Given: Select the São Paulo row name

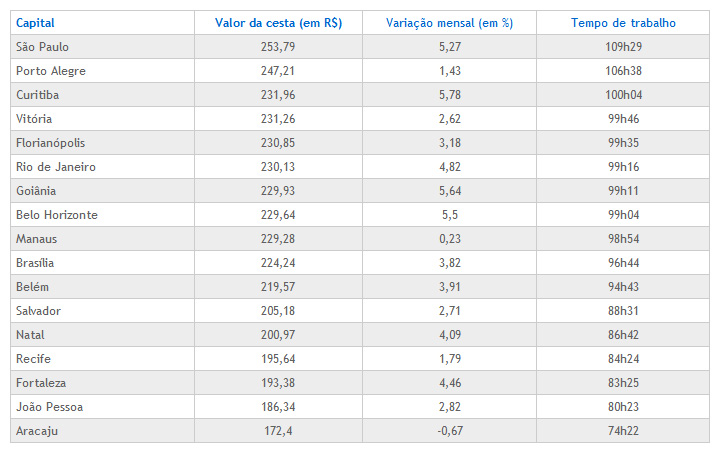Looking at the screenshot, I should (44, 47).
